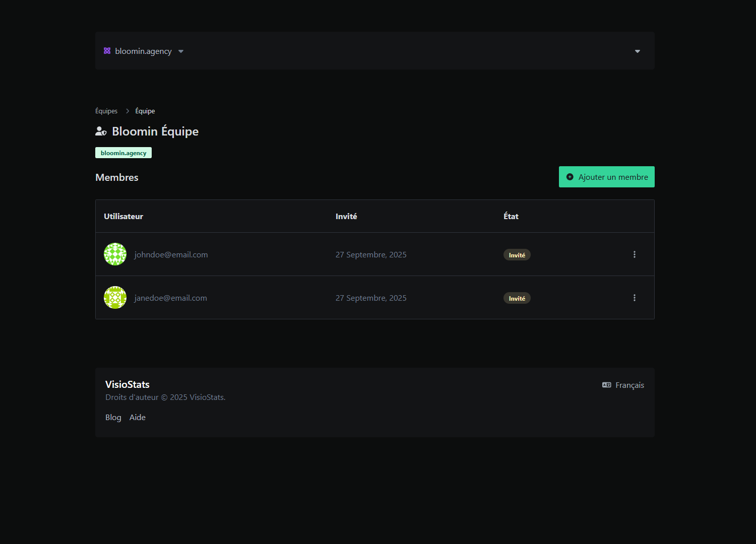This screenshot has width=756, height=544.
Task: Open the Blog footer link
Action: pyautogui.click(x=113, y=418)
